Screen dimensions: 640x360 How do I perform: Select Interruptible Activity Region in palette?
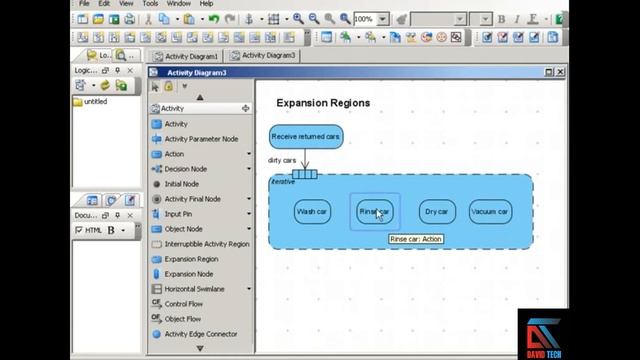click(200, 244)
